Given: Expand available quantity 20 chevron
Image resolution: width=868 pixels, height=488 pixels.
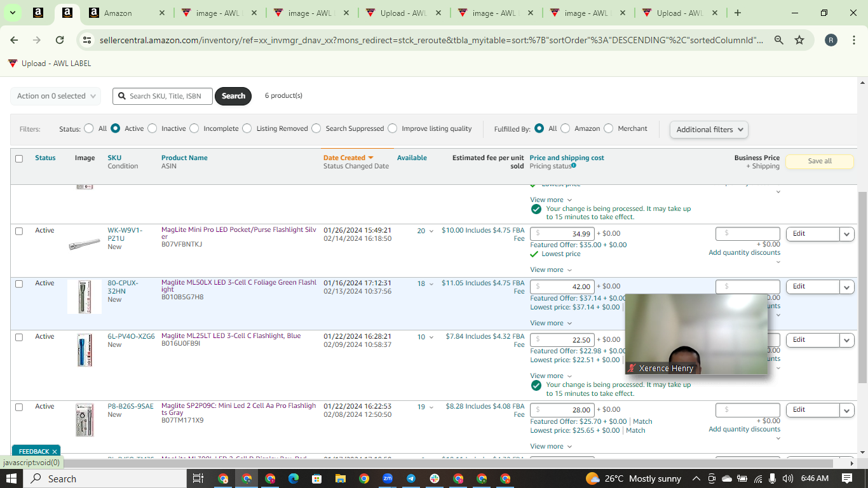Looking at the screenshot, I should point(431,231).
